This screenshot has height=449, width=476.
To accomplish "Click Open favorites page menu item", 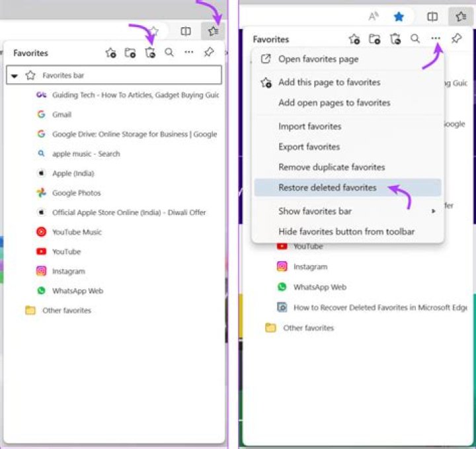I will [318, 59].
